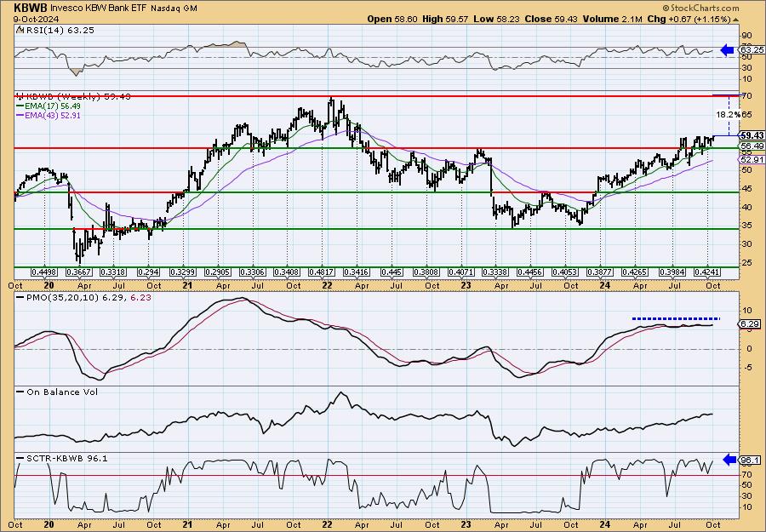Click the 0.3808 value in the price panel
The height and width of the screenshot is (532, 766).
tap(426, 272)
